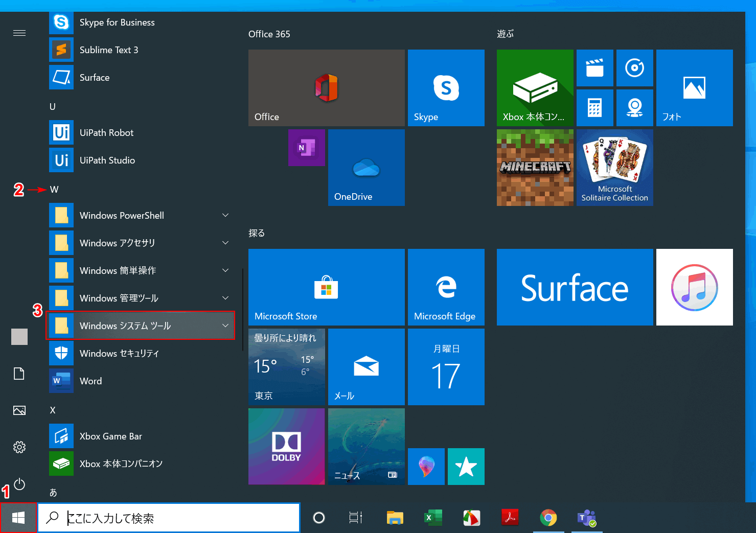Open Cortana from the taskbar
The height and width of the screenshot is (533, 756).
point(319,518)
